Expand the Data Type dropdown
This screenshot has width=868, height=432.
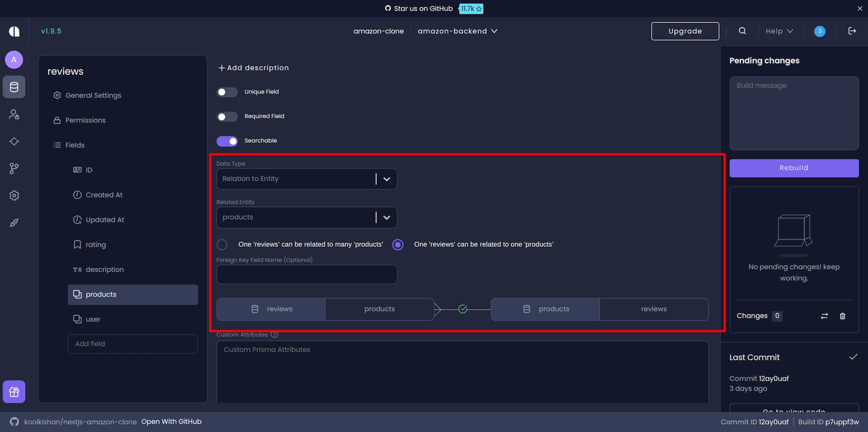(387, 179)
